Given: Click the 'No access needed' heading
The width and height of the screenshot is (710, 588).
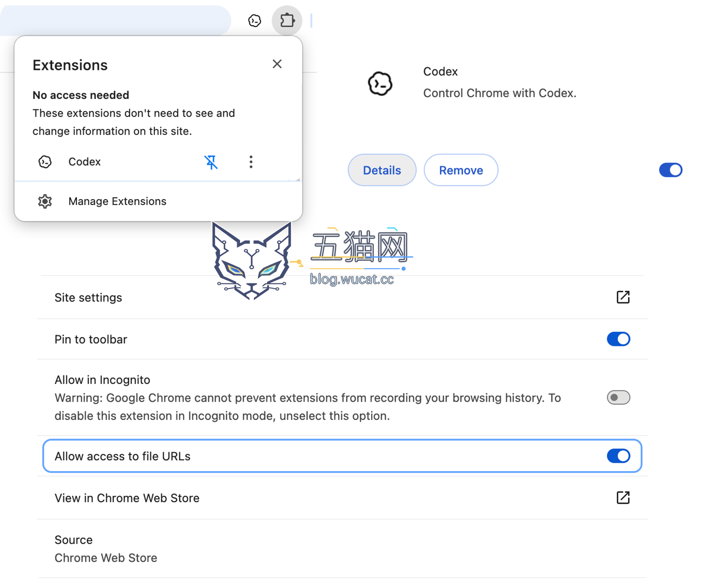Looking at the screenshot, I should click(x=81, y=95).
